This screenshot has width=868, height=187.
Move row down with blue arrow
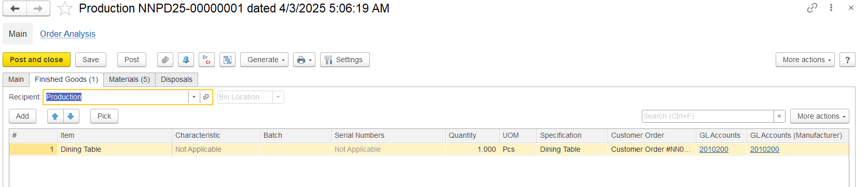click(x=71, y=116)
